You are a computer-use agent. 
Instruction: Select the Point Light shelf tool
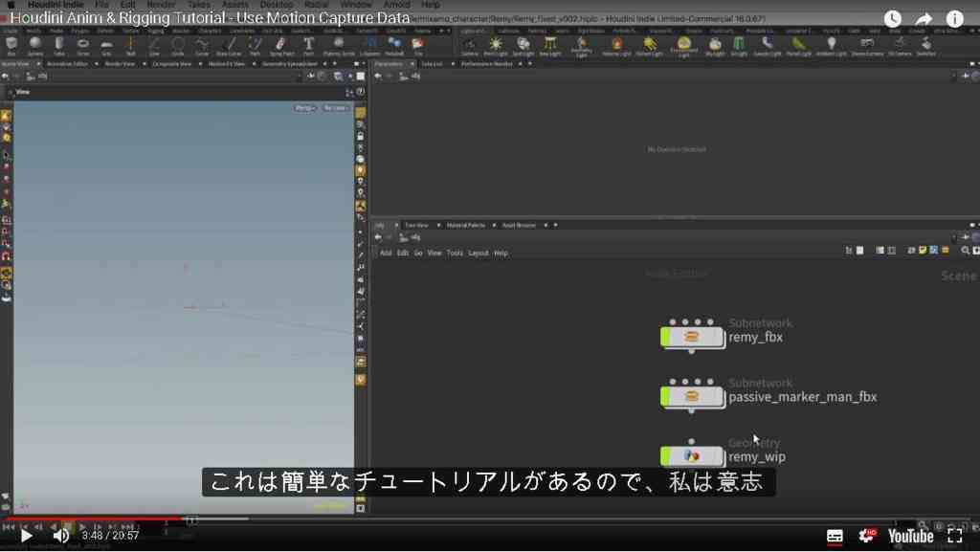[496, 44]
